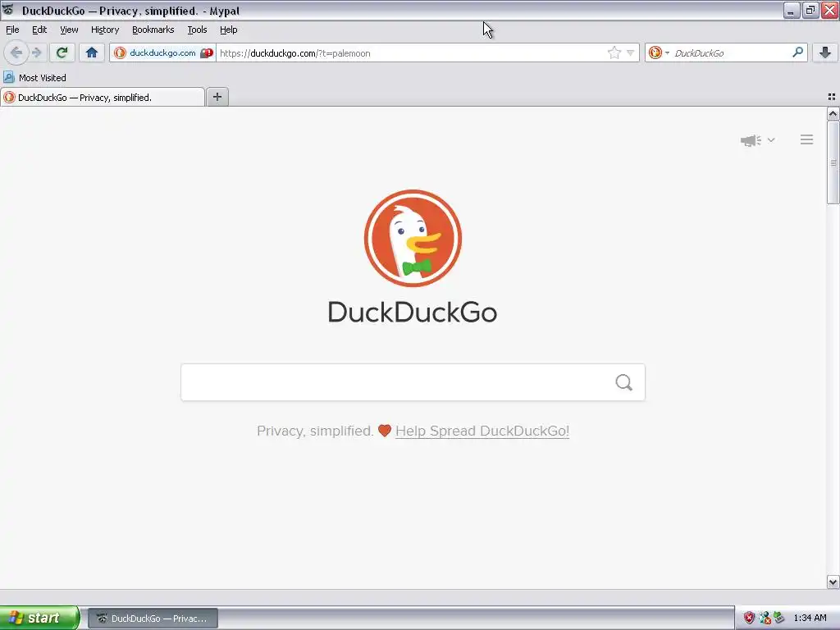Viewport: 840px width, 630px height.
Task: Reload the current page
Action: point(62,52)
